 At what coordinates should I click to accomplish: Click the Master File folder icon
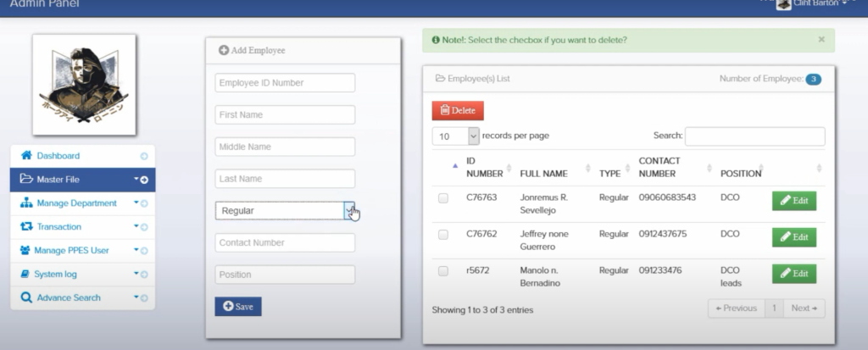coord(26,179)
